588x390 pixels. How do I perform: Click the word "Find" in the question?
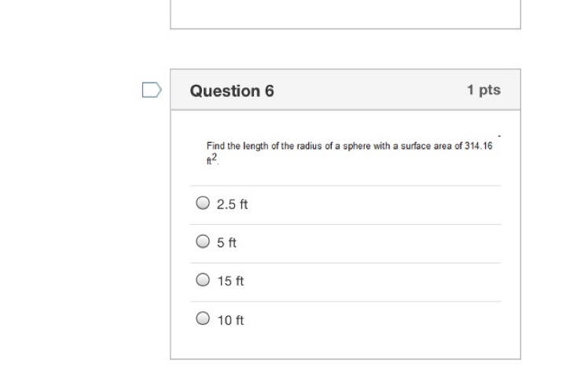[215, 146]
